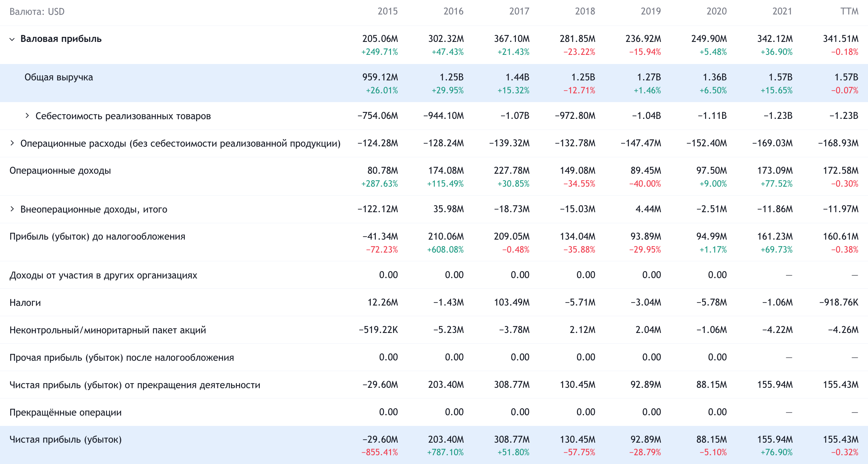868x464 pixels.
Task: Click operating expenses value −124.28M
Action: (x=378, y=143)
